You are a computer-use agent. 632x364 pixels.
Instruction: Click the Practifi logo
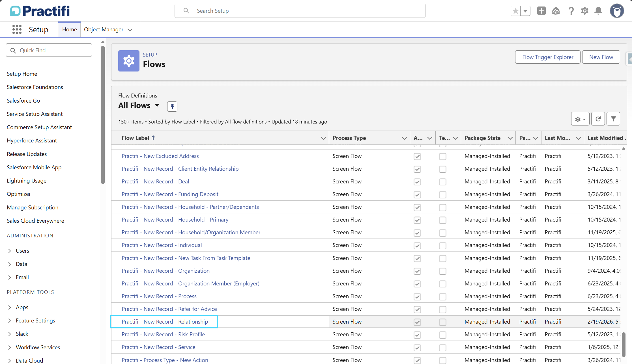click(40, 11)
